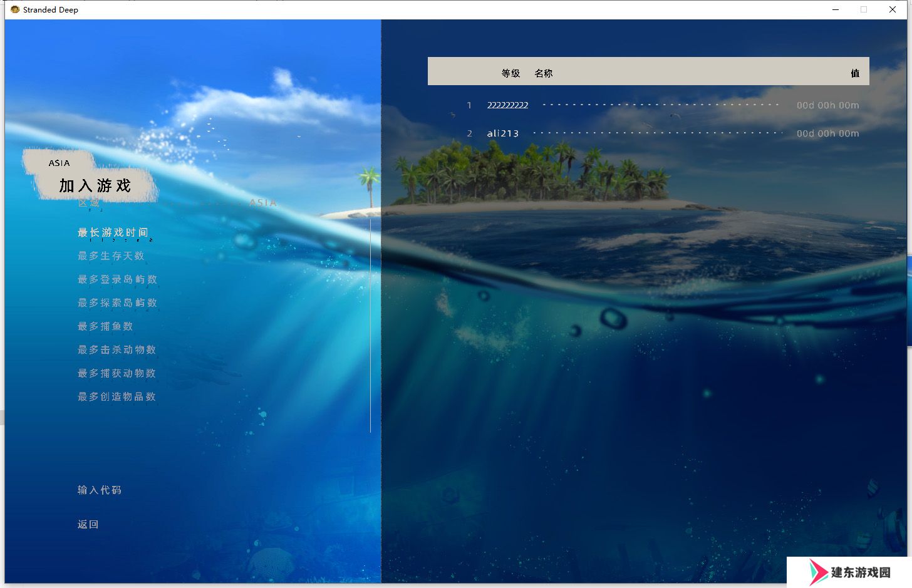Click time value of 222222222 row
This screenshot has height=588, width=912.
[x=828, y=105]
